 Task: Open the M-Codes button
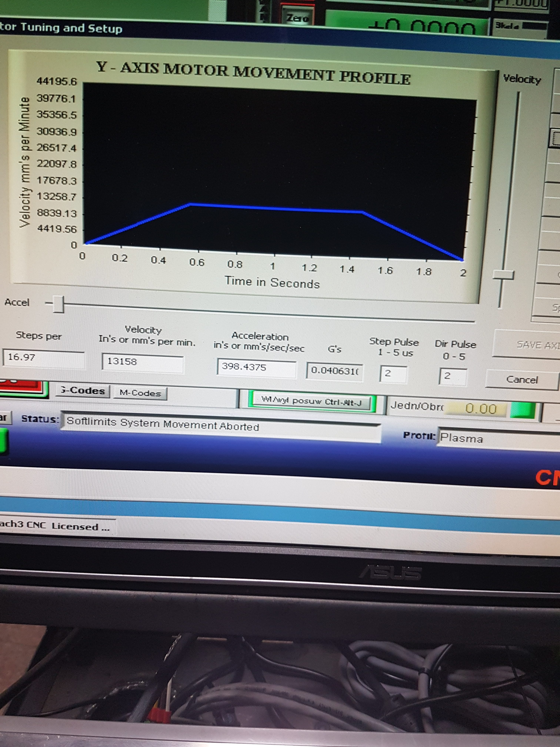(140, 394)
